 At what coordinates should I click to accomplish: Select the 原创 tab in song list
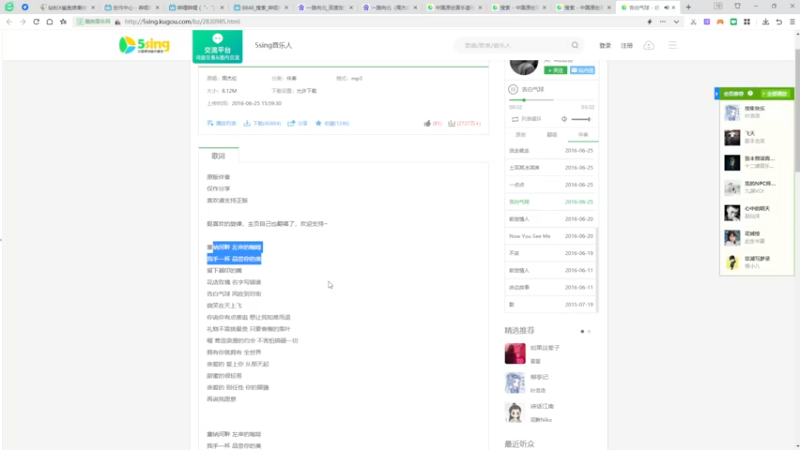click(520, 135)
